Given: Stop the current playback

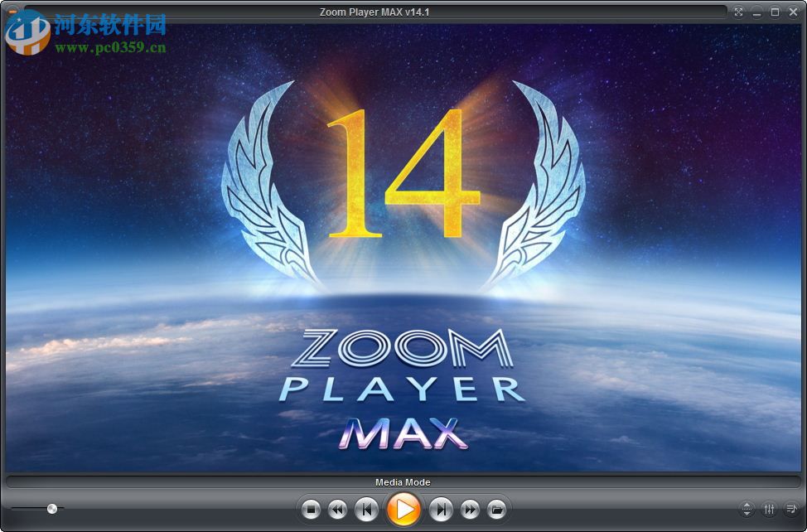Looking at the screenshot, I should click(312, 510).
